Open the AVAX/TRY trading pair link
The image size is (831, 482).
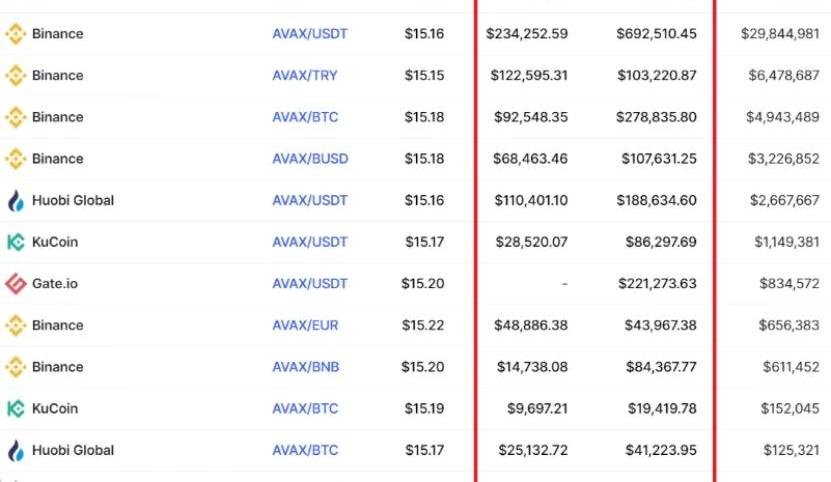(307, 76)
